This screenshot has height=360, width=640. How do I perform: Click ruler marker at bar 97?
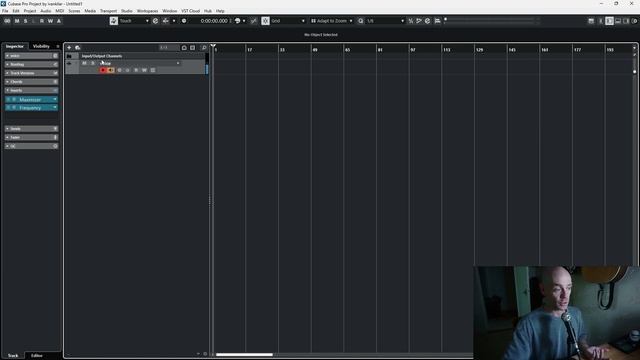[x=413, y=50]
